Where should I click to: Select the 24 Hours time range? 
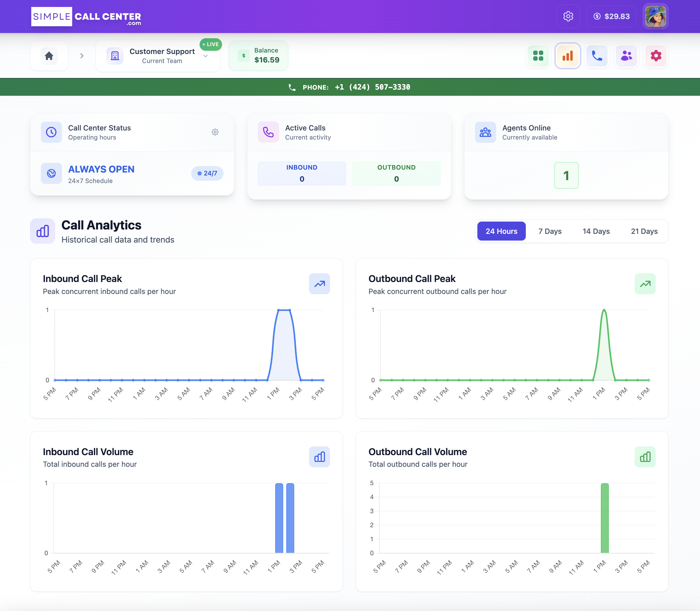501,231
